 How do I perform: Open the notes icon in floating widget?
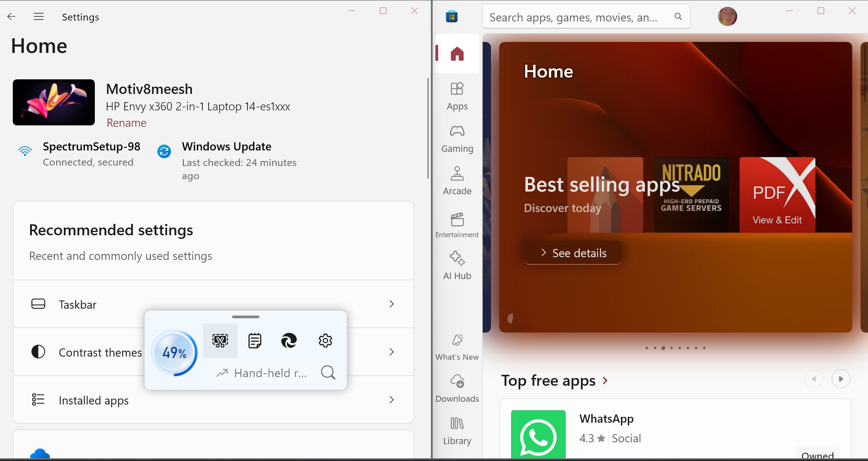point(254,341)
